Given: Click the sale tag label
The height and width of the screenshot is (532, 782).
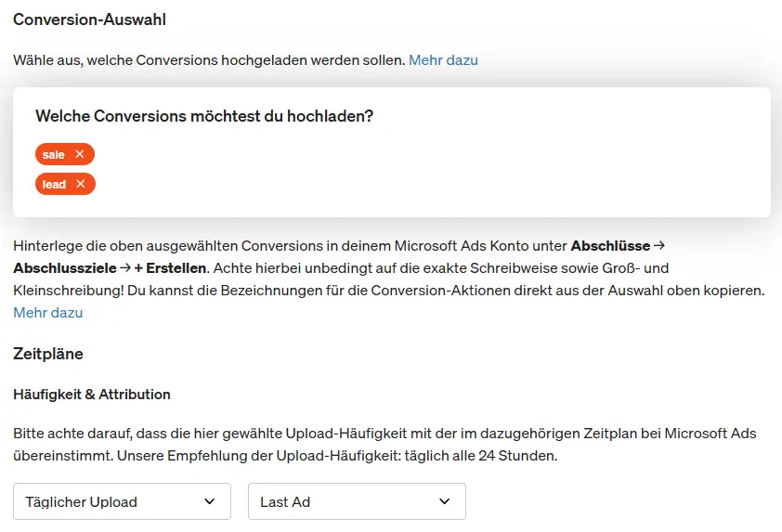Looking at the screenshot, I should click(x=53, y=154).
